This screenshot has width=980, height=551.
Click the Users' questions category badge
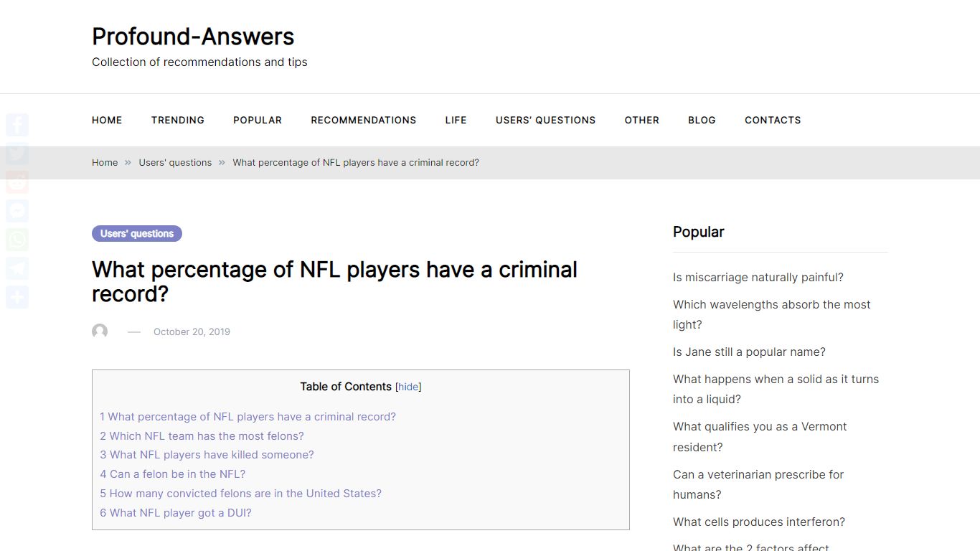point(137,233)
